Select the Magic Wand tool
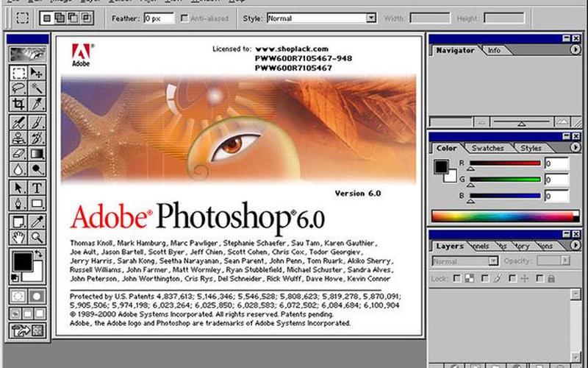Viewport: 588px width, 368px height. pyautogui.click(x=37, y=88)
